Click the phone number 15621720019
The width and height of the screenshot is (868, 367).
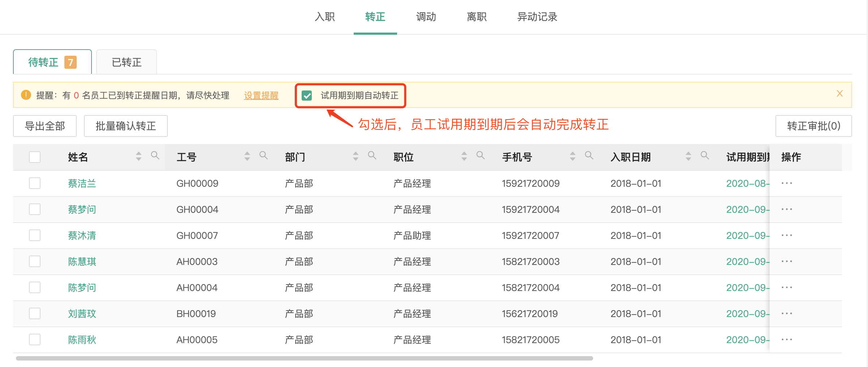pyautogui.click(x=530, y=314)
